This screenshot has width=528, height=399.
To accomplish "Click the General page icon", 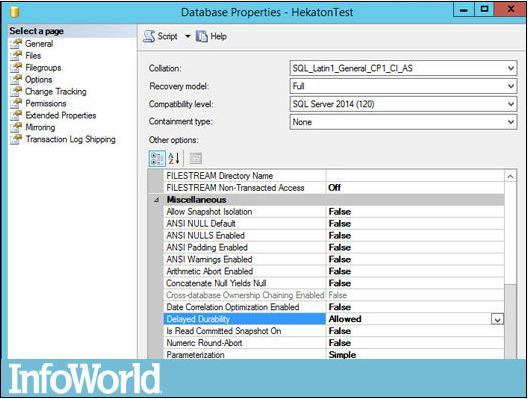I will point(16,44).
